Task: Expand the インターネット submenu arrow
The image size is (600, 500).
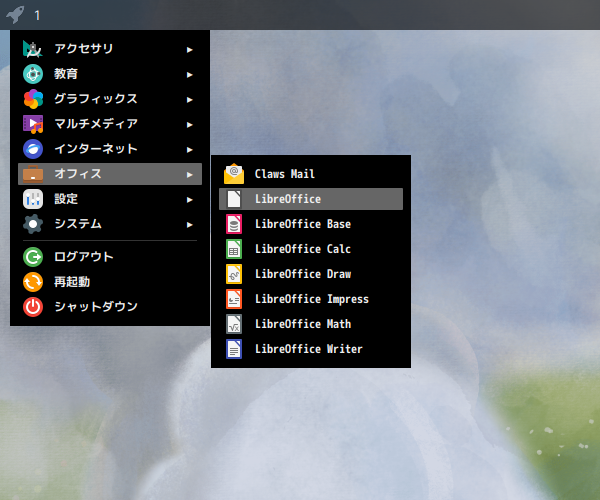Action: coord(189,150)
